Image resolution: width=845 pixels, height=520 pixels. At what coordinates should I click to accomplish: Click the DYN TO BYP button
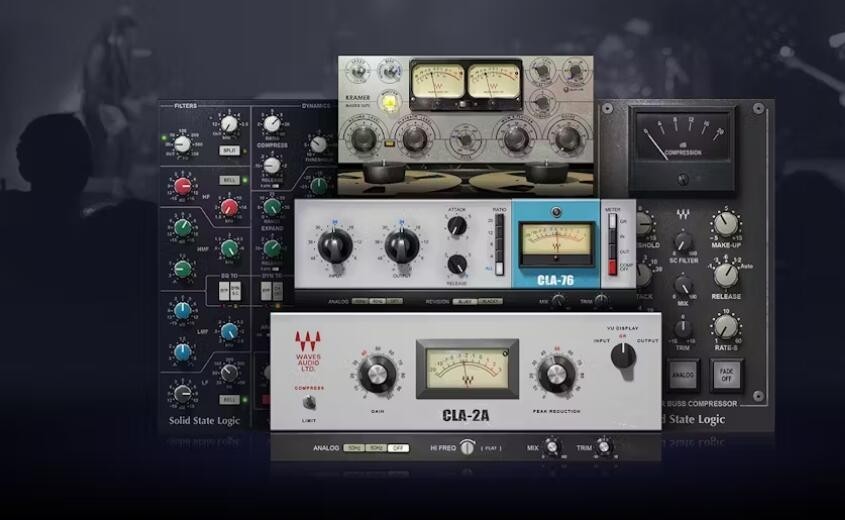coord(266,291)
